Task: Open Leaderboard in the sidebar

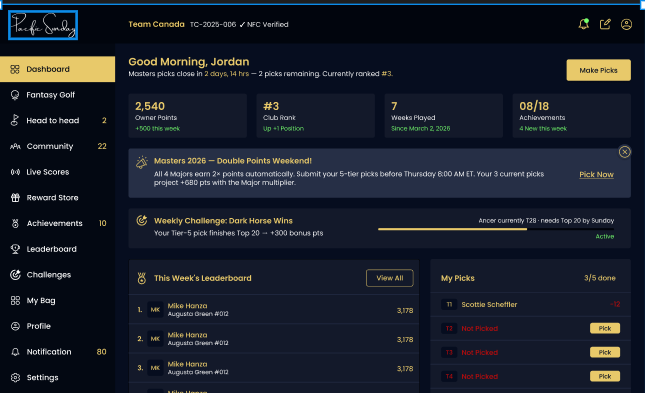Action: (58, 249)
